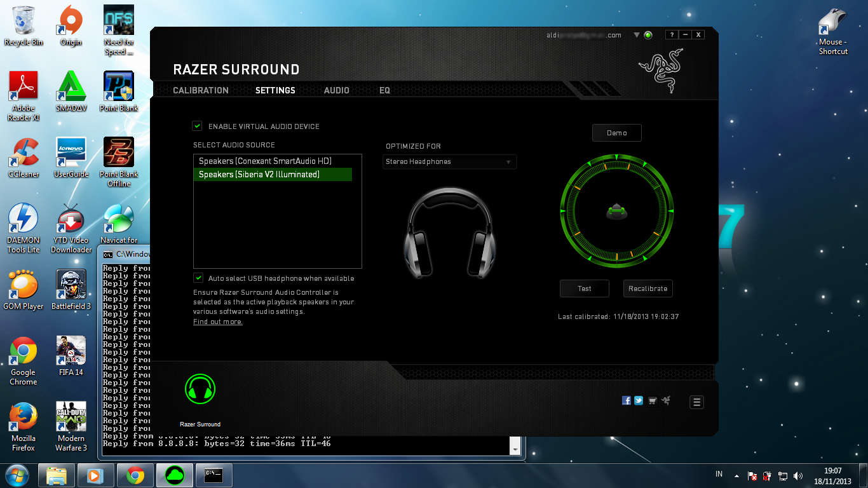
Task: Click command prompt taskbar button
Action: pyautogui.click(x=214, y=475)
